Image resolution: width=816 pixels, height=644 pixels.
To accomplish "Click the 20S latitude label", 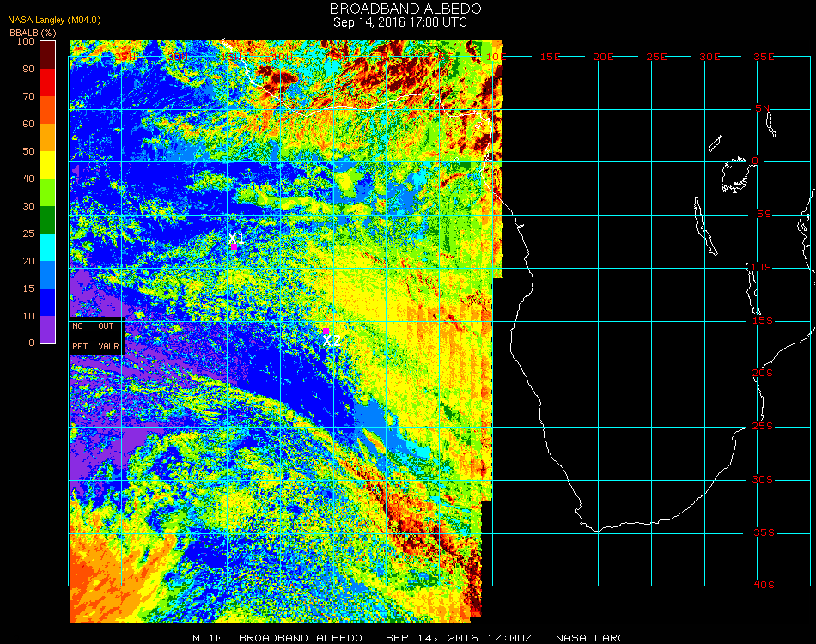I will coord(763,374).
